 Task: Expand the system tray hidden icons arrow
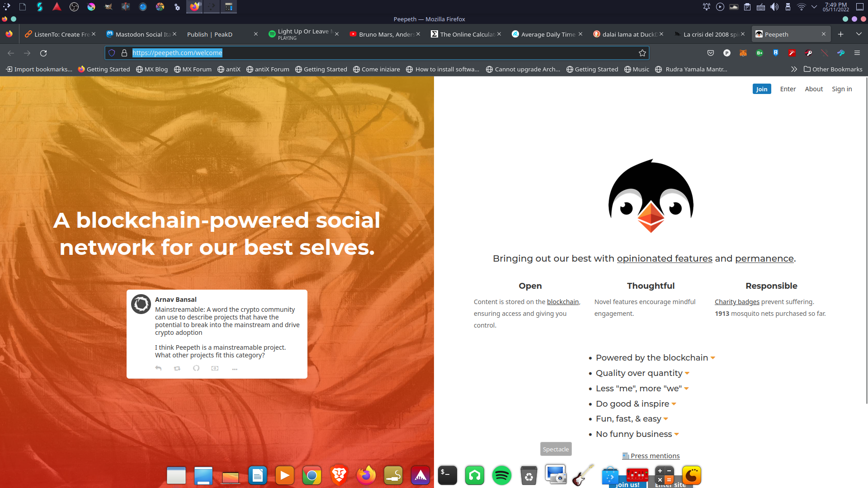tap(814, 7)
